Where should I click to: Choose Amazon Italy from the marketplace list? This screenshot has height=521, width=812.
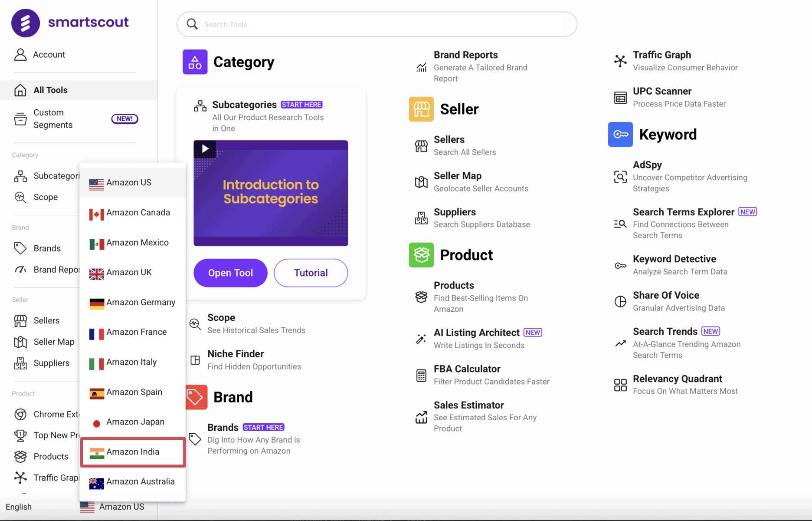133,362
